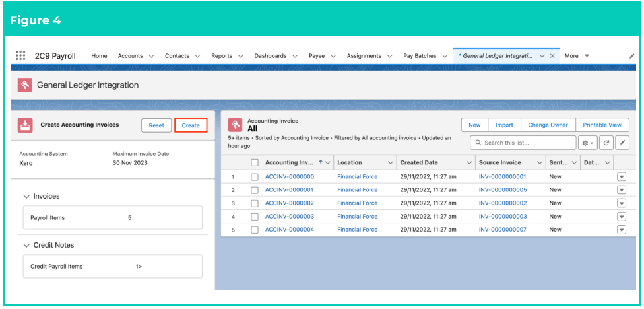The height and width of the screenshot is (309, 644).
Task: Open row actions for ACCINV-0000003
Action: pos(622,216)
